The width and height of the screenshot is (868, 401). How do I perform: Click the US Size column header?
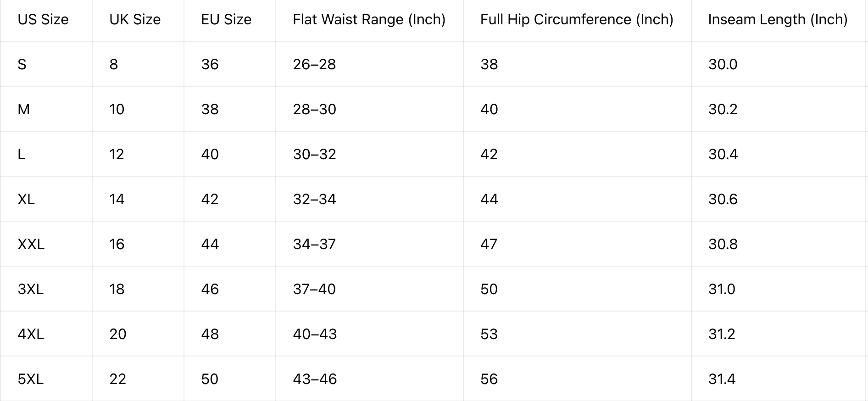tap(46, 20)
